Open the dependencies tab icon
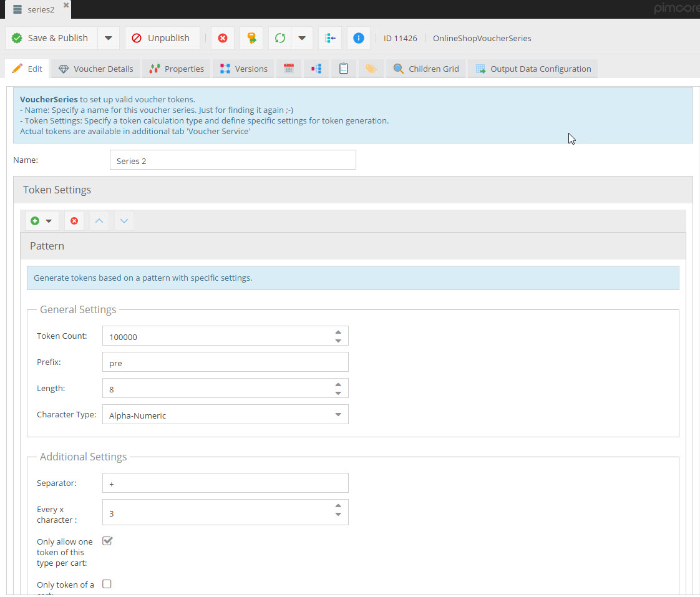Screen dimensions: 700x597 (316, 69)
